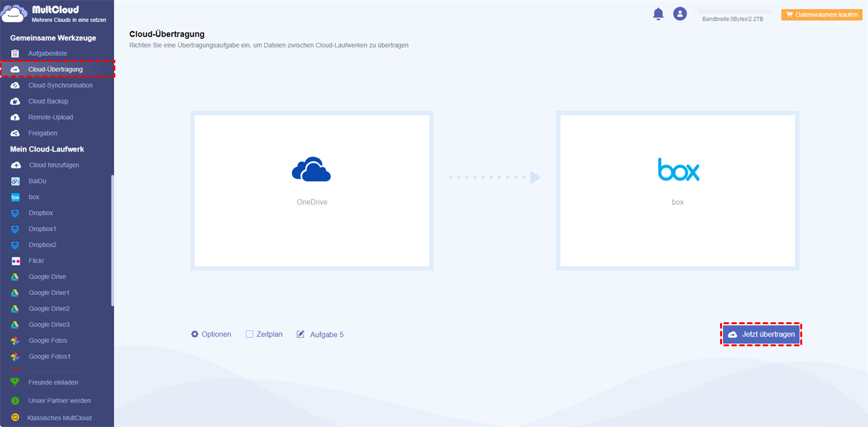
Task: Click the Google Drive1 icon
Action: point(15,293)
